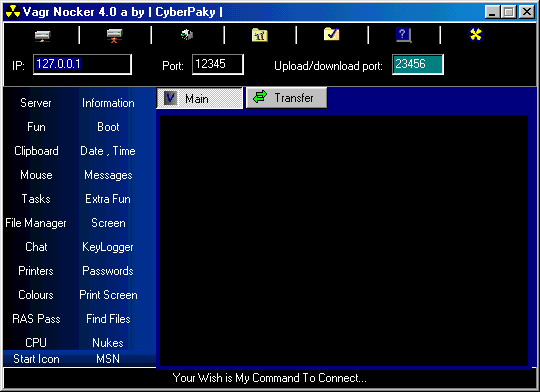
Task: Open the Start Icon option
Action: (36, 359)
